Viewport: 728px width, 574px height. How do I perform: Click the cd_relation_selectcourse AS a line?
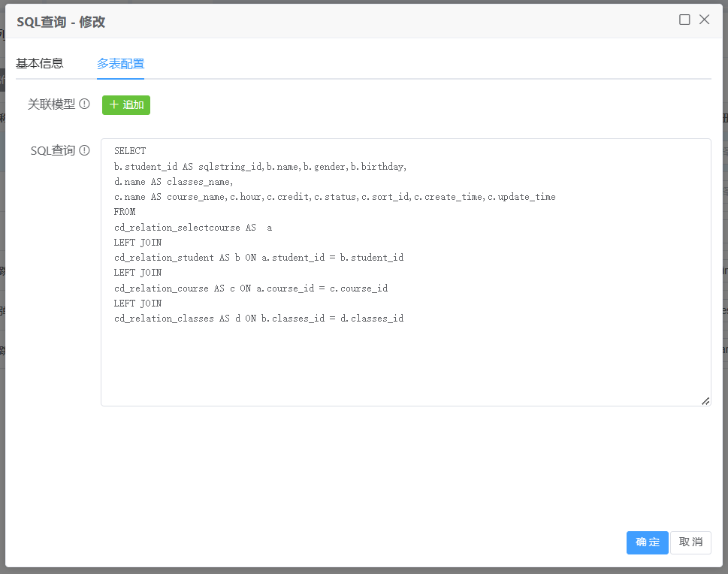point(192,227)
